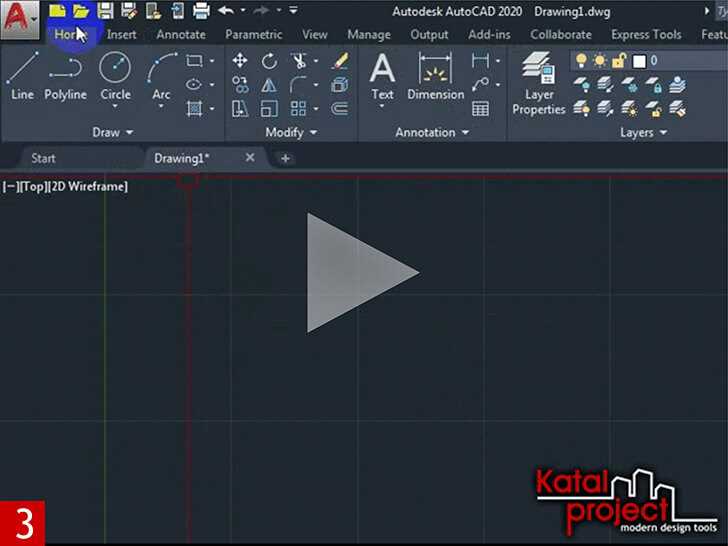Open Customize Quick Access Toolbar dropdown
This screenshot has height=546, width=728.
pyautogui.click(x=293, y=10)
